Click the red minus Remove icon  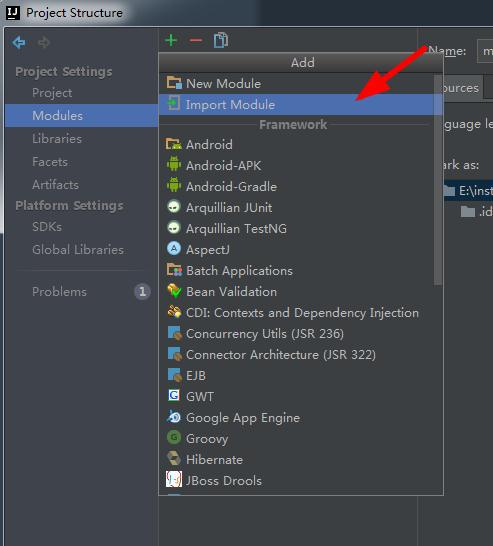196,40
